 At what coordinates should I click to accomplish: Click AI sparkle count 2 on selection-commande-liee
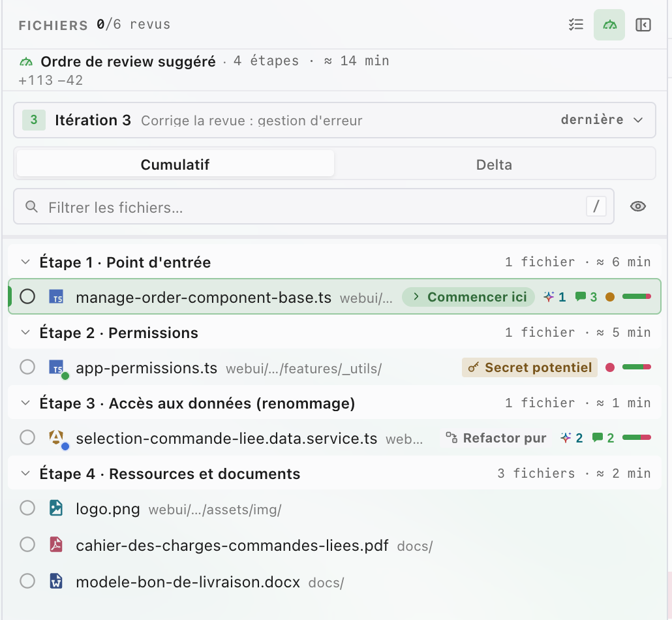572,438
